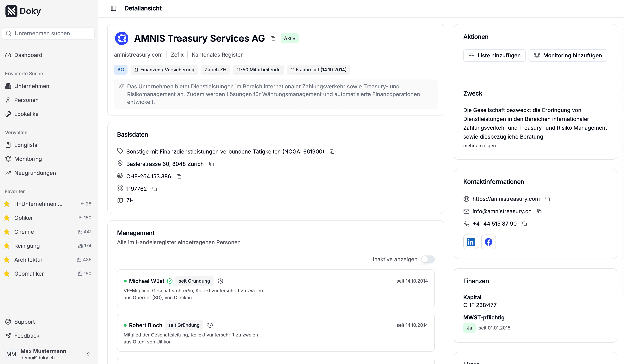Screen dimensions: 624x364
Task: Copy the CHE-264.153.386 UID number
Action: pyautogui.click(x=179, y=177)
